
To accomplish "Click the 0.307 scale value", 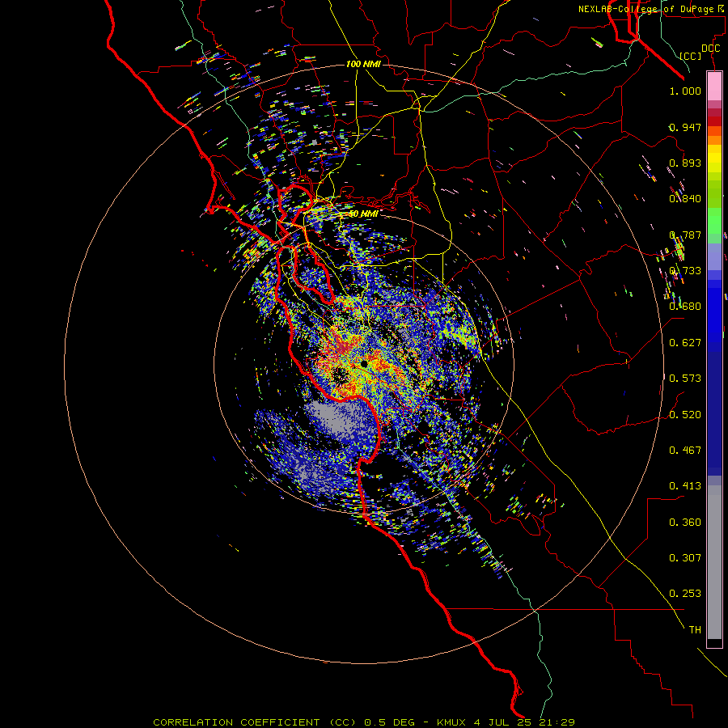I will [x=685, y=558].
